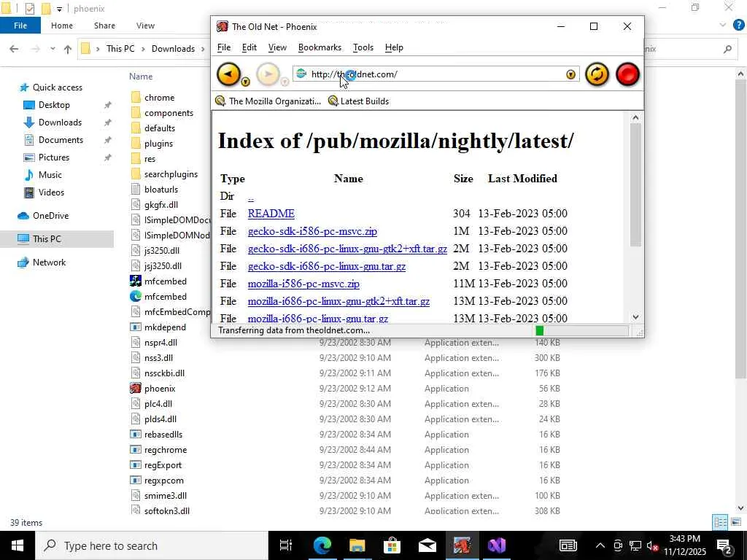747x560 pixels.
Task: Click the Downloads breadcrumb in Explorer
Action: click(173, 49)
